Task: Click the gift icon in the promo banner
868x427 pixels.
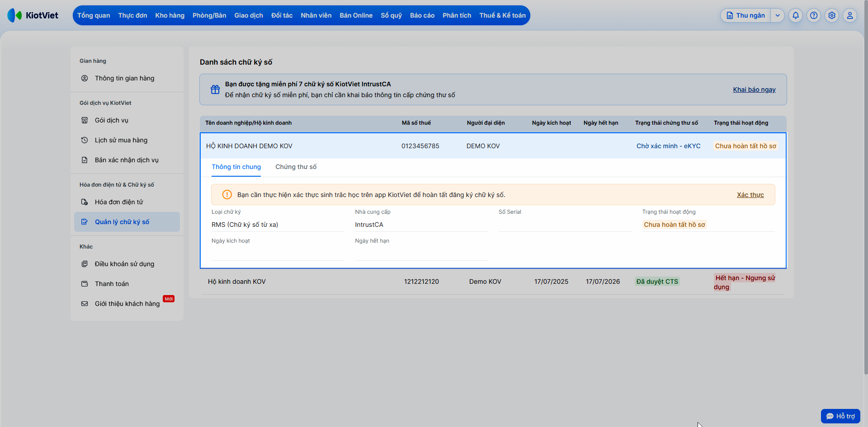Action: tap(215, 89)
